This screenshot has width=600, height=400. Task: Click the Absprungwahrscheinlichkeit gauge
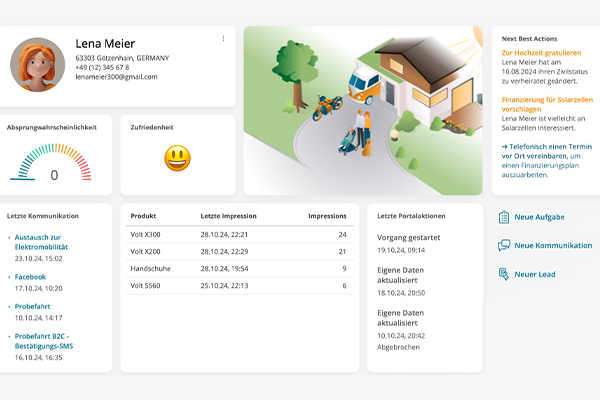coord(51,162)
